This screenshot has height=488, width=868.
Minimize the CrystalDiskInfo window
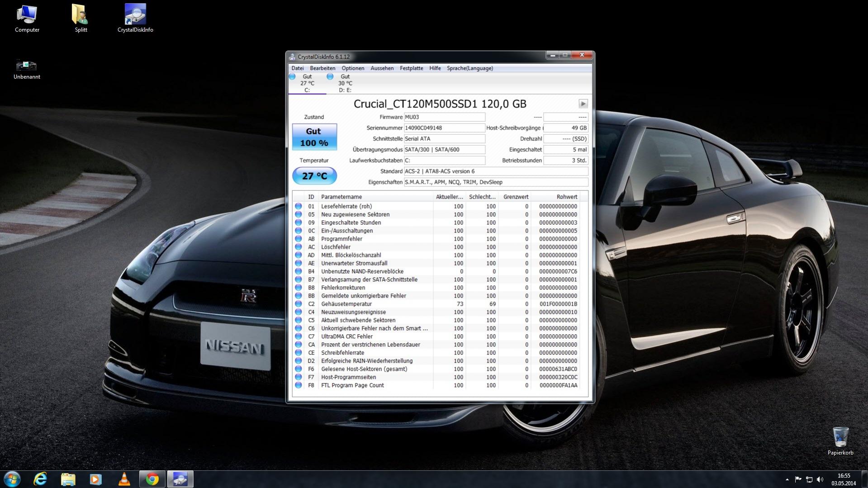552,55
